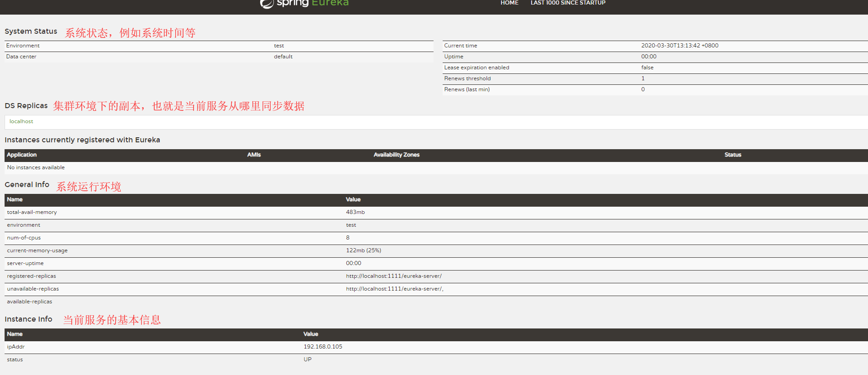868x375 pixels.
Task: Click the Status column header
Action: [732, 155]
